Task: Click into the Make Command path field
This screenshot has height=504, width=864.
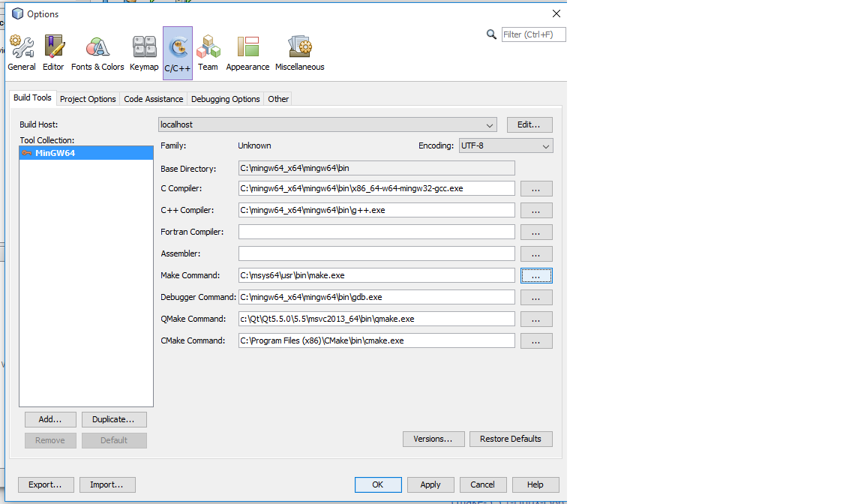Action: coord(376,275)
